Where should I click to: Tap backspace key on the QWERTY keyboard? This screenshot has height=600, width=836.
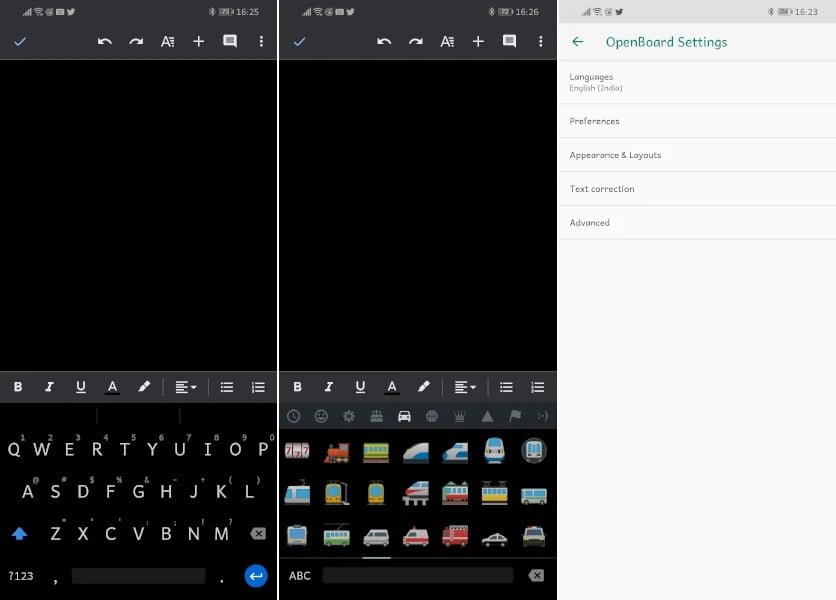point(258,533)
